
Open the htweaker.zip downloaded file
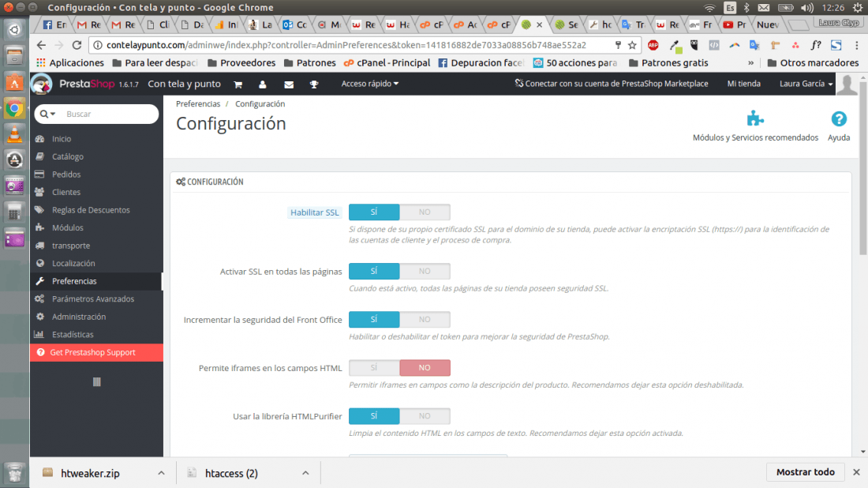click(90, 473)
